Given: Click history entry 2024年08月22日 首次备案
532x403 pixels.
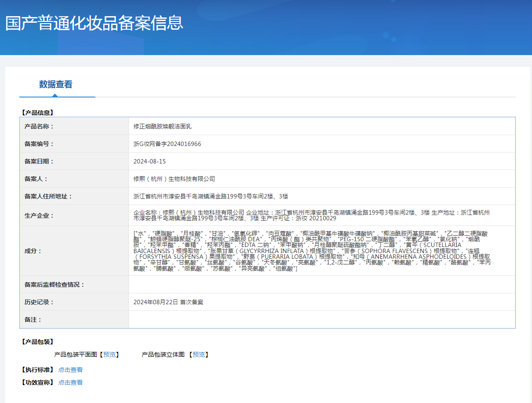Looking at the screenshot, I should tap(168, 302).
